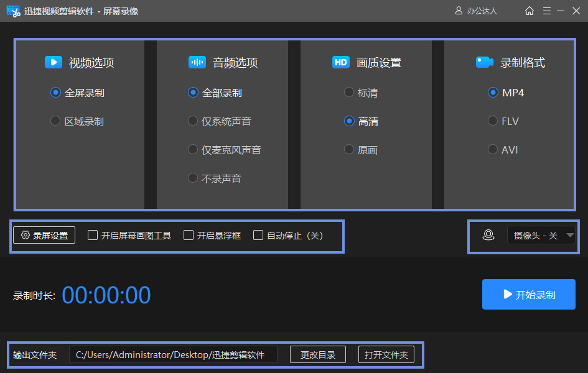The height and width of the screenshot is (373, 588).
Task: Enable the 自动停止 checkbox
Action: [x=258, y=235]
